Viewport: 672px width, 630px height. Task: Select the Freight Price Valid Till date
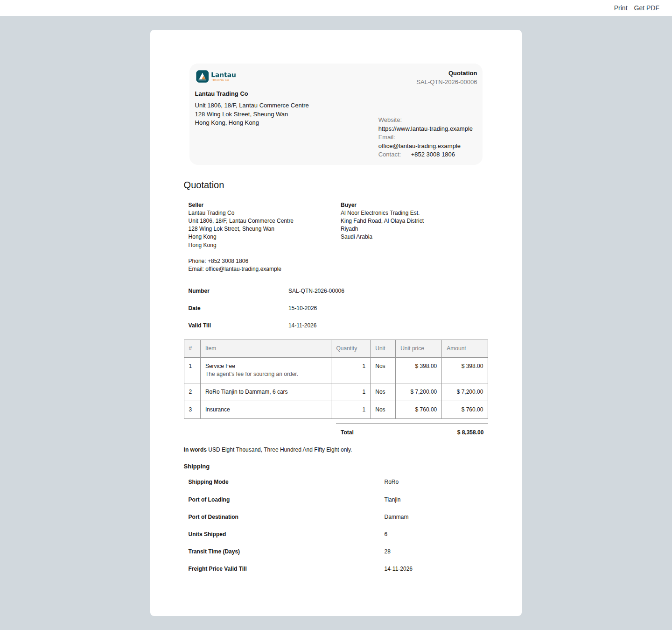coord(398,569)
